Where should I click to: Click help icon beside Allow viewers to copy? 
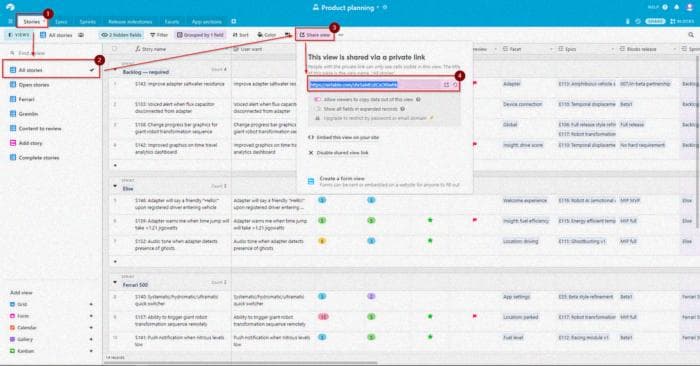418,100
